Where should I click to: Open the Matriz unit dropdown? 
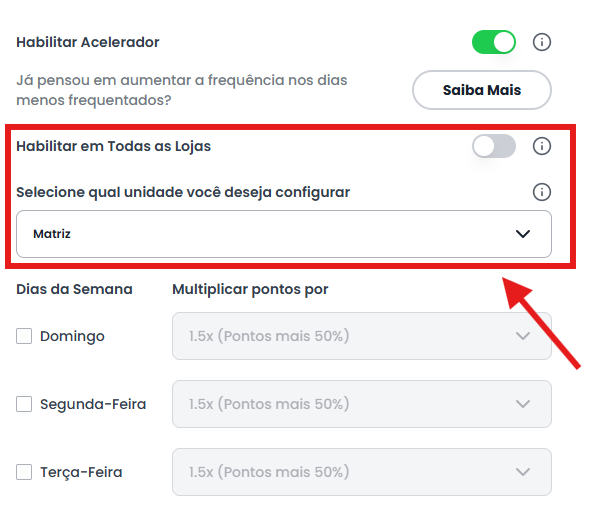click(284, 234)
